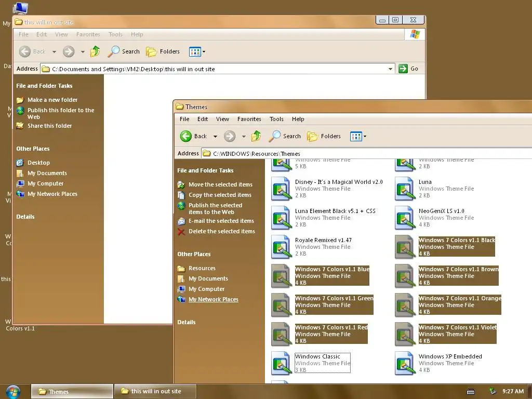This screenshot has width=532, height=399.
Task: Open My Documents in back window Other Places
Action: [47, 173]
